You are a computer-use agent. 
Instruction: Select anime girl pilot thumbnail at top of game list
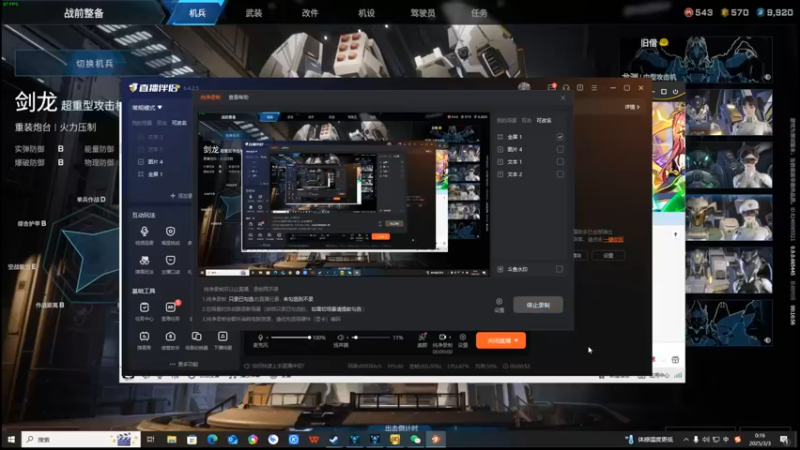click(x=729, y=112)
